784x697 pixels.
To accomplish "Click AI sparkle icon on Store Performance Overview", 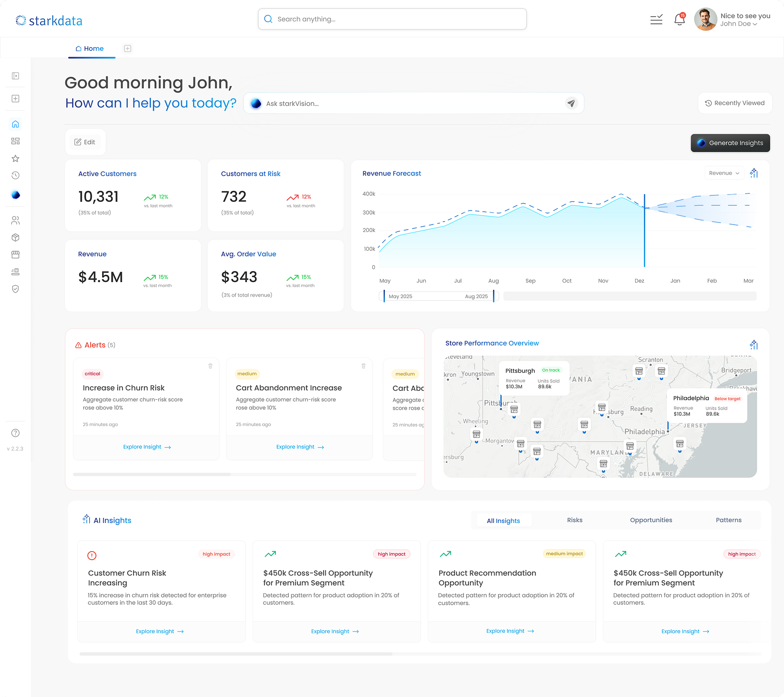I will coord(754,345).
